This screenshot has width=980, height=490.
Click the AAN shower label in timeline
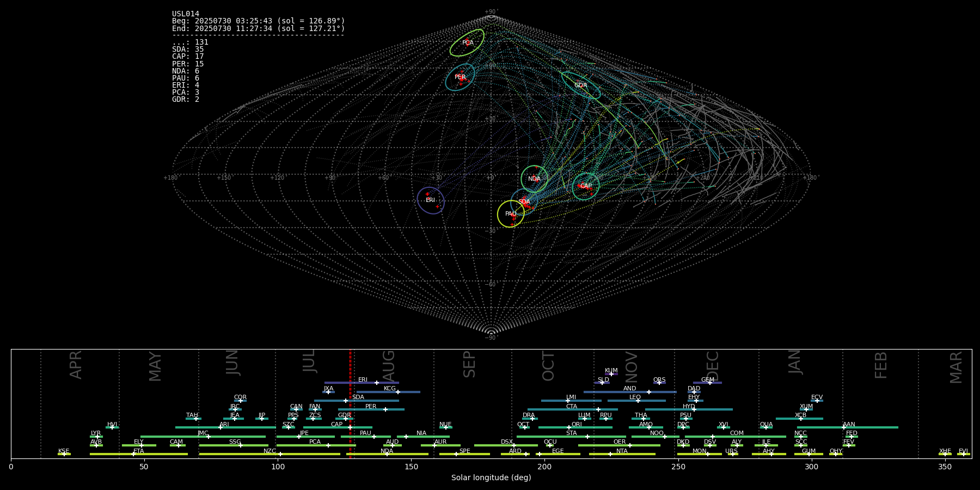click(849, 425)
